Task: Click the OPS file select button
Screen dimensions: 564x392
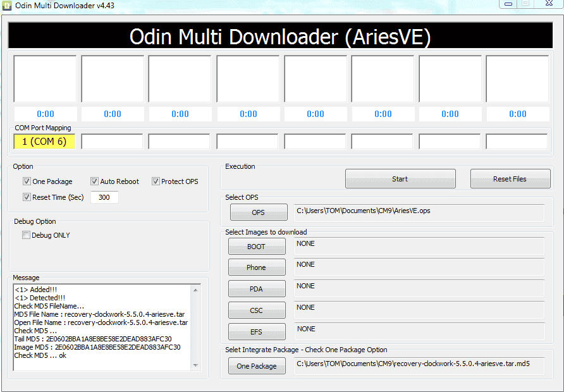Action: (259, 212)
